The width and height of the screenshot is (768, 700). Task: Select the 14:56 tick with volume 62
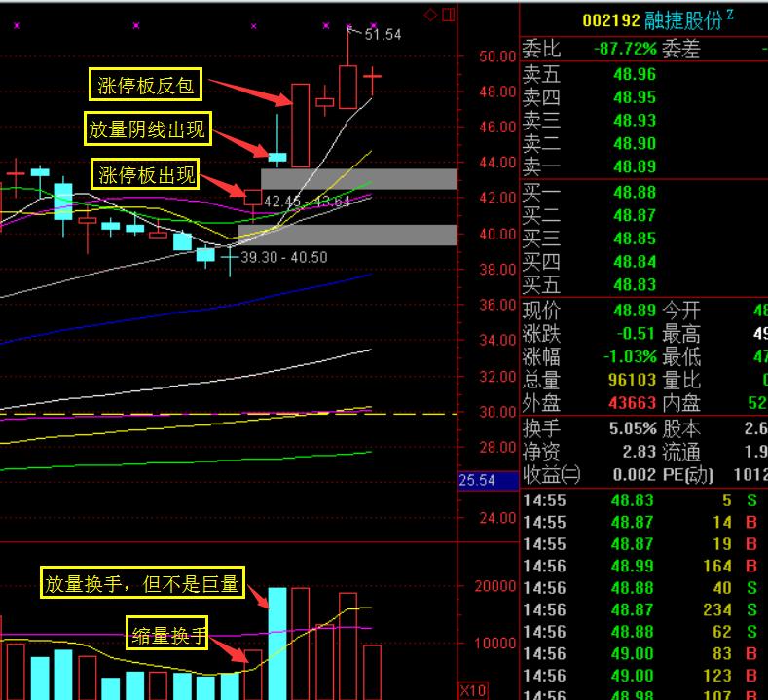[642, 632]
